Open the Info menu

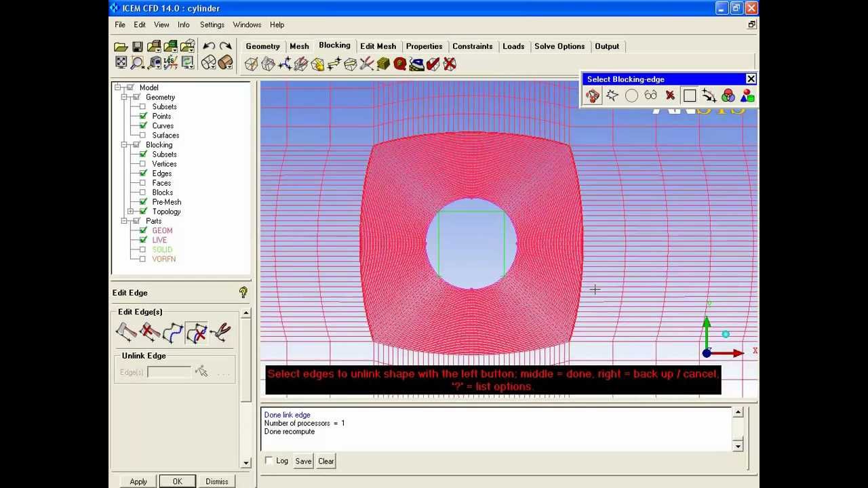[184, 25]
